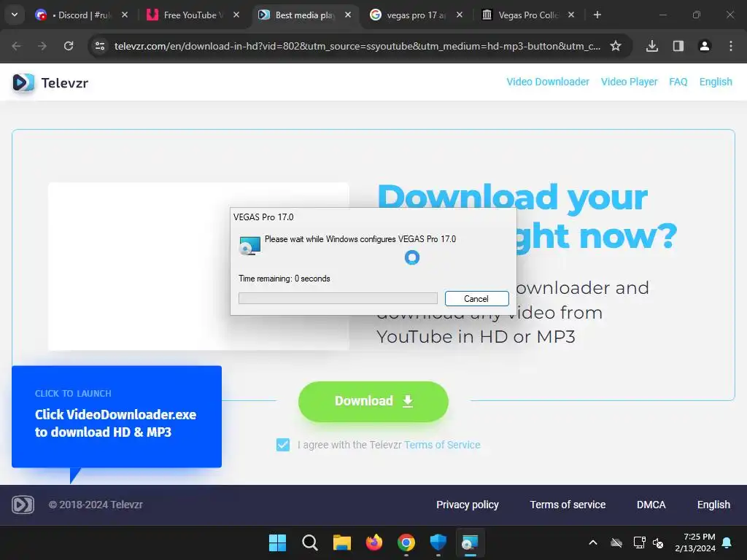The height and width of the screenshot is (560, 747).
Task: Go forward in browser history
Action: 42,46
